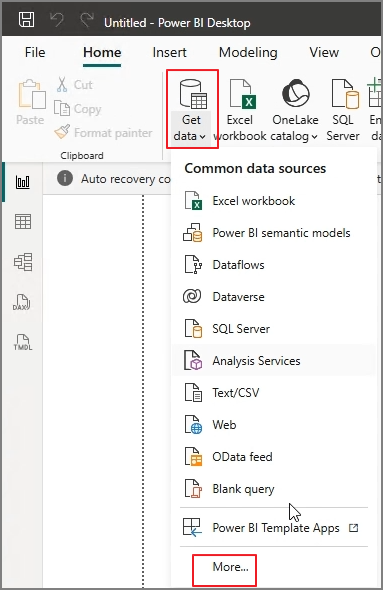Click external link icon beside Template Apps
The image size is (383, 590).
tap(353, 528)
